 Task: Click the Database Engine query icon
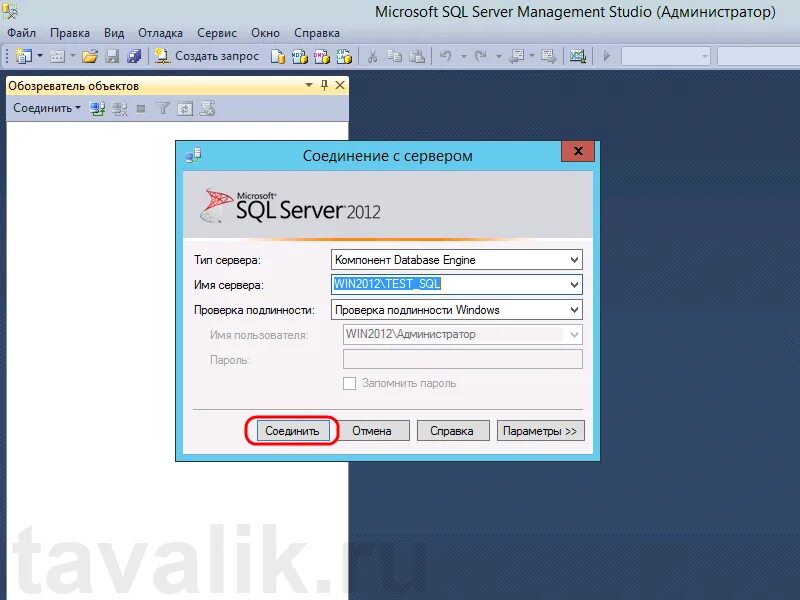(278, 56)
